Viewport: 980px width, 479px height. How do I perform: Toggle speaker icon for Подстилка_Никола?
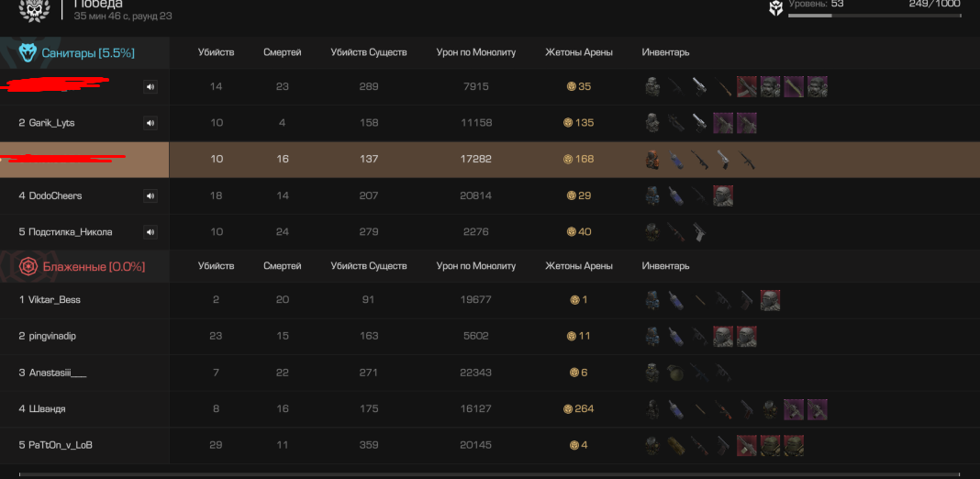pos(150,232)
